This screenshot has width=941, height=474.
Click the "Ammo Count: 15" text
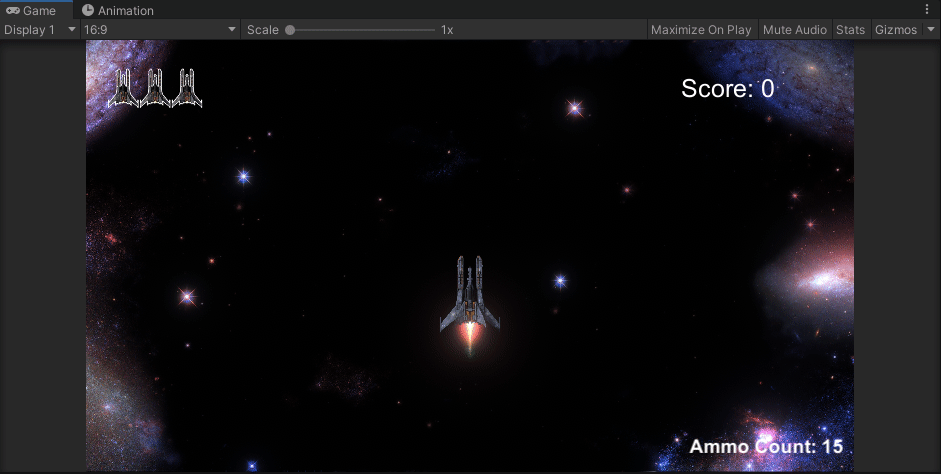(766, 446)
